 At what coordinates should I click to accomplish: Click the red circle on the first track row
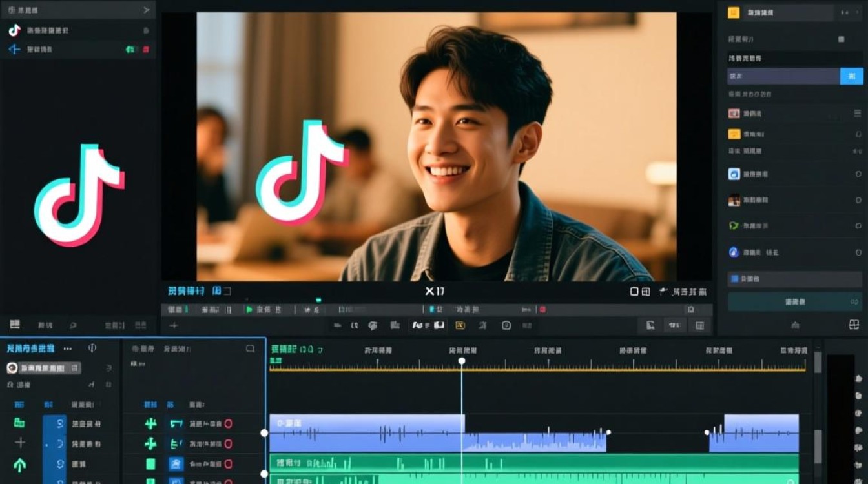(x=228, y=424)
